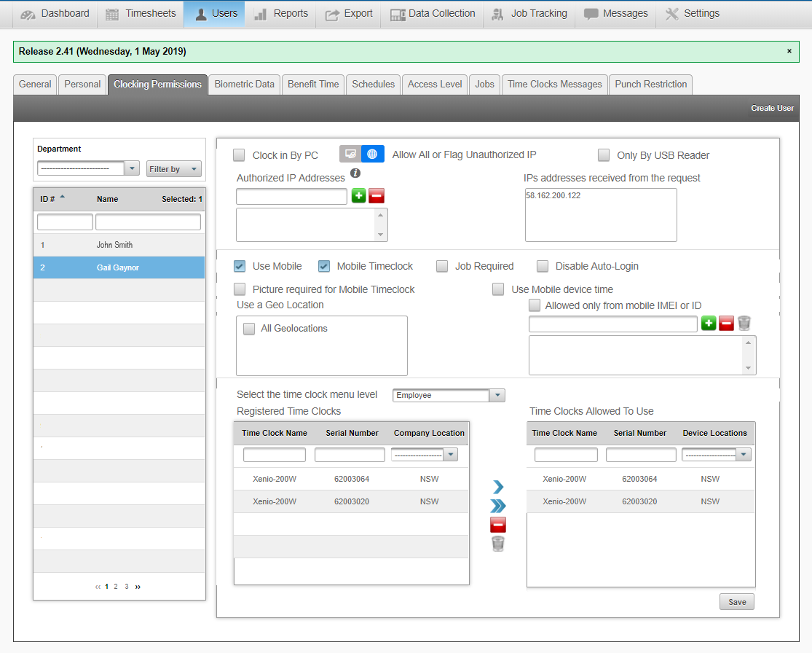Click double right arrow to add all clocks

pyautogui.click(x=498, y=506)
